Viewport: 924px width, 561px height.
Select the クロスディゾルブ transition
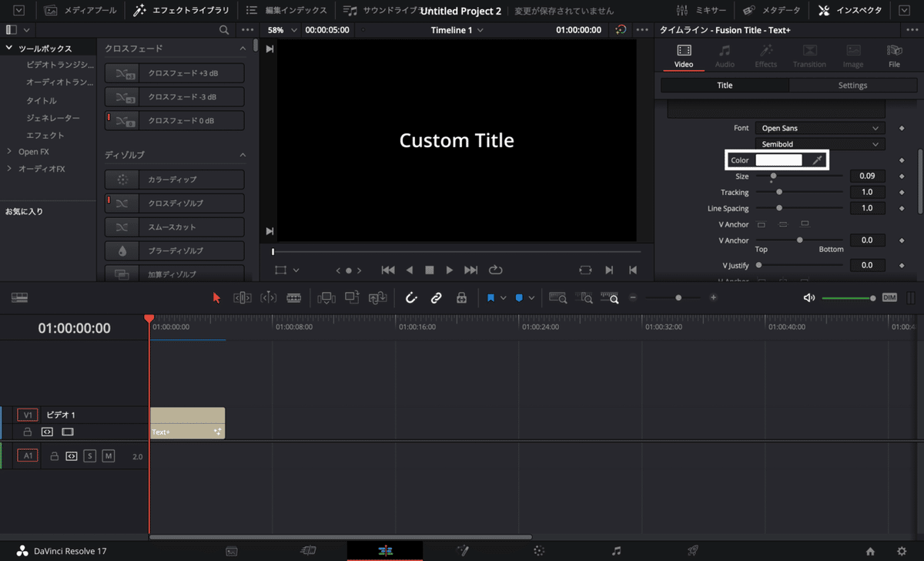(x=175, y=203)
